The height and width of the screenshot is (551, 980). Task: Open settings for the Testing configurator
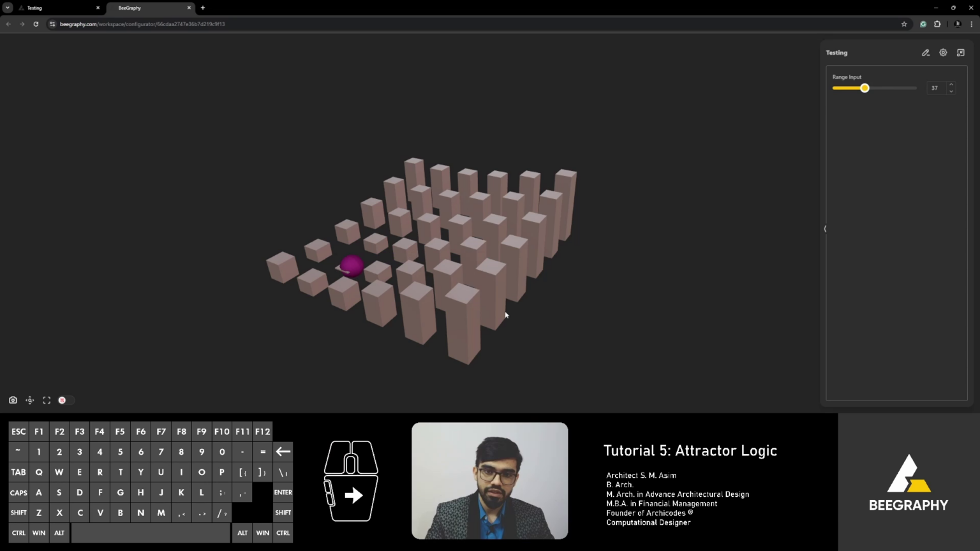[943, 53]
